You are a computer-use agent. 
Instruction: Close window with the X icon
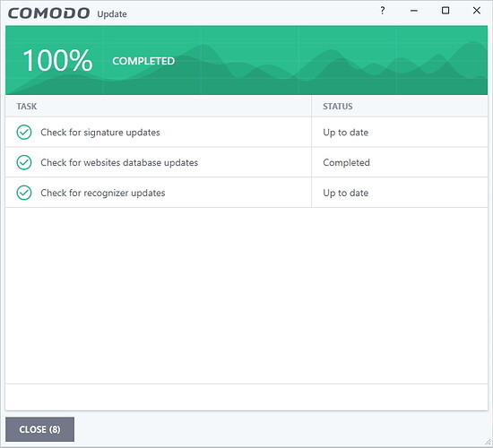click(x=477, y=11)
